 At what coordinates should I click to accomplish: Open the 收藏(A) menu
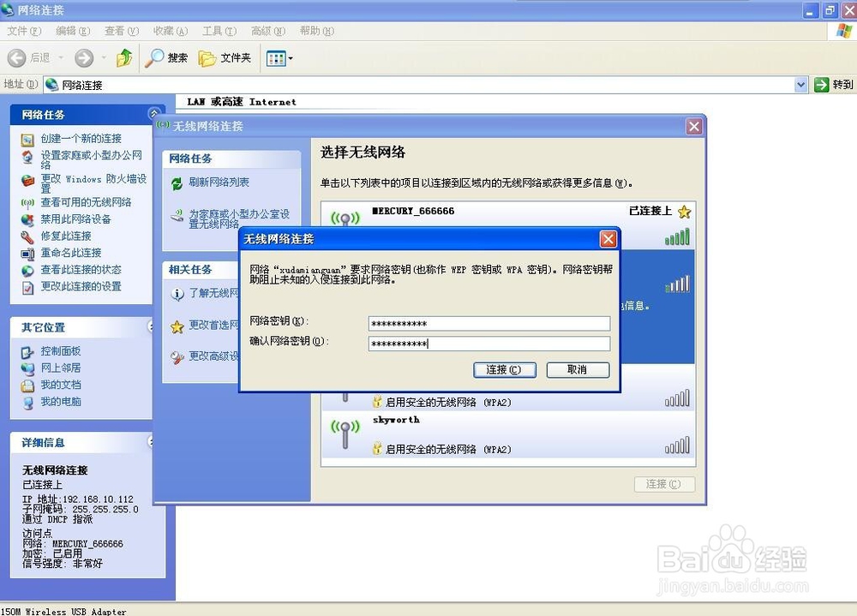[x=171, y=31]
